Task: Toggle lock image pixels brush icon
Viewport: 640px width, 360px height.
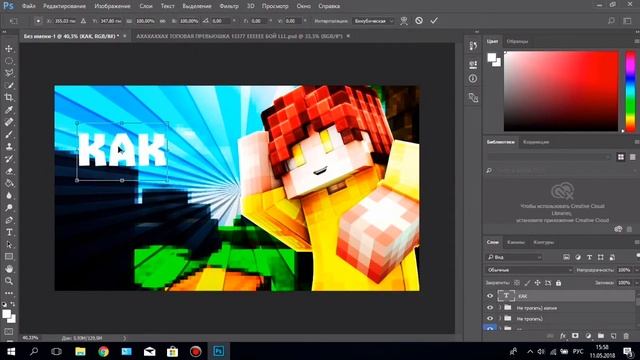Action: tap(527, 282)
